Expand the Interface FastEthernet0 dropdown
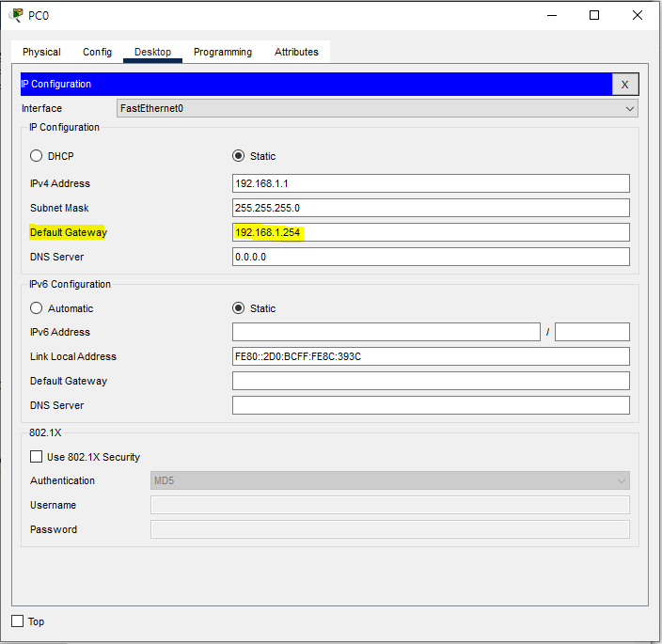The image size is (662, 644). point(377,108)
